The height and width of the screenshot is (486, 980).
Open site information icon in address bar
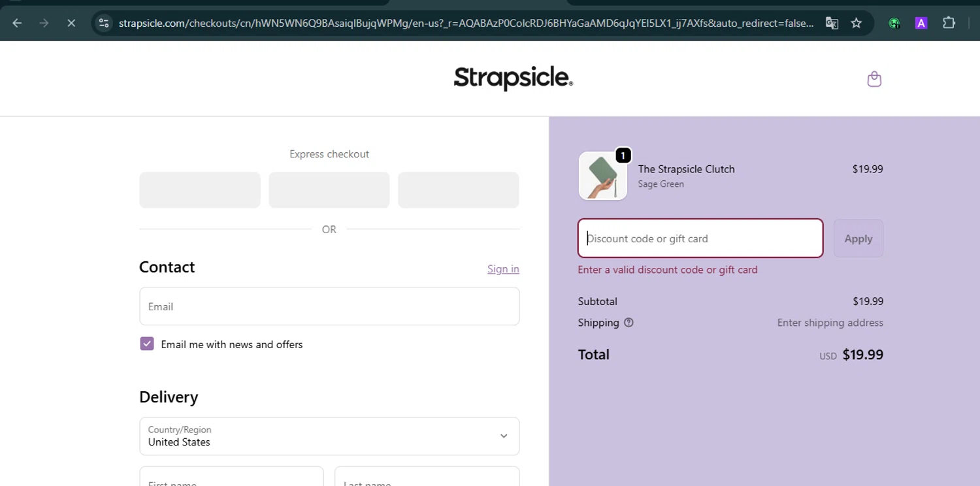coord(104,23)
